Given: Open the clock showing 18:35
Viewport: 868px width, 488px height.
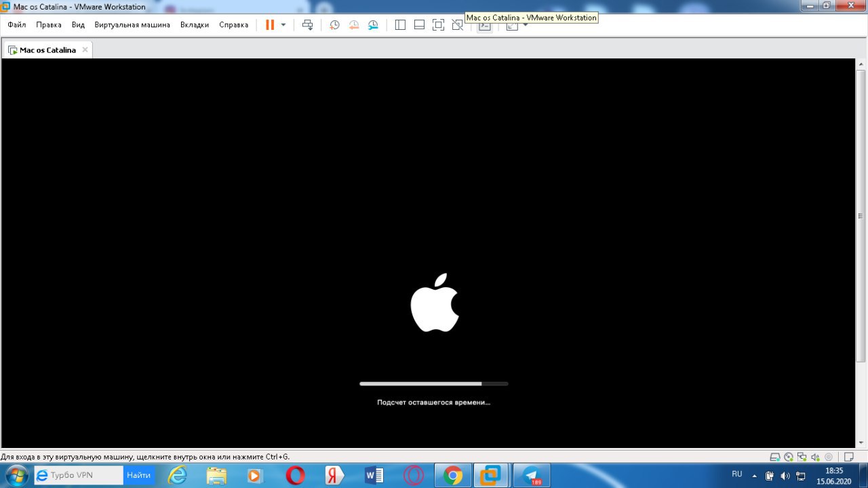Looking at the screenshot, I should click(833, 475).
